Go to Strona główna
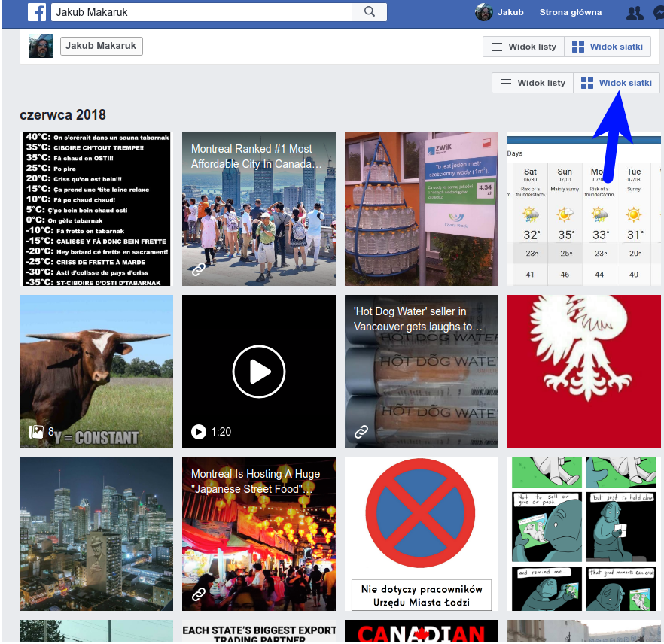Viewport: 664px width, 644px height. pyautogui.click(x=571, y=12)
